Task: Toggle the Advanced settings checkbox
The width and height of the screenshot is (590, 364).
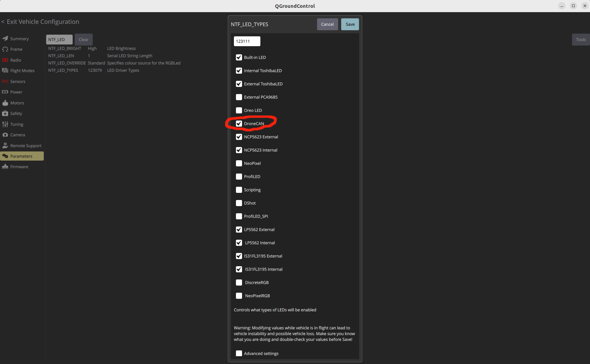Action: tap(239, 353)
